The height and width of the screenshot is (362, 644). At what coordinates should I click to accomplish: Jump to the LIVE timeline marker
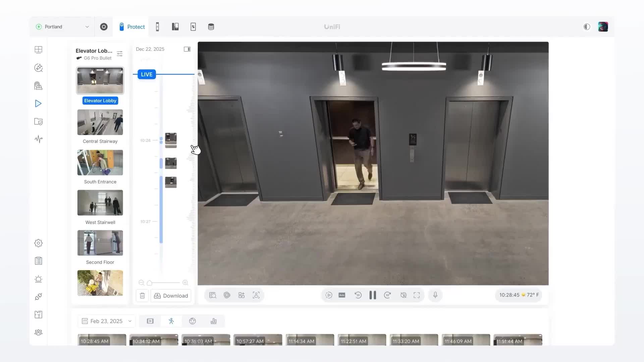click(x=147, y=74)
